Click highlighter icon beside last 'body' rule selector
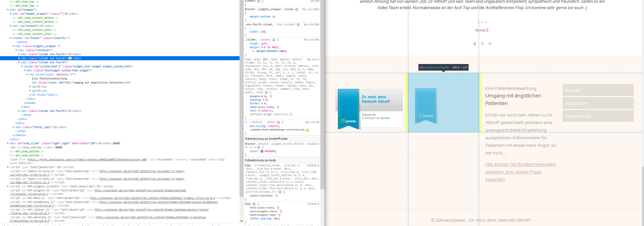The image size is (644, 226). (x=254, y=204)
